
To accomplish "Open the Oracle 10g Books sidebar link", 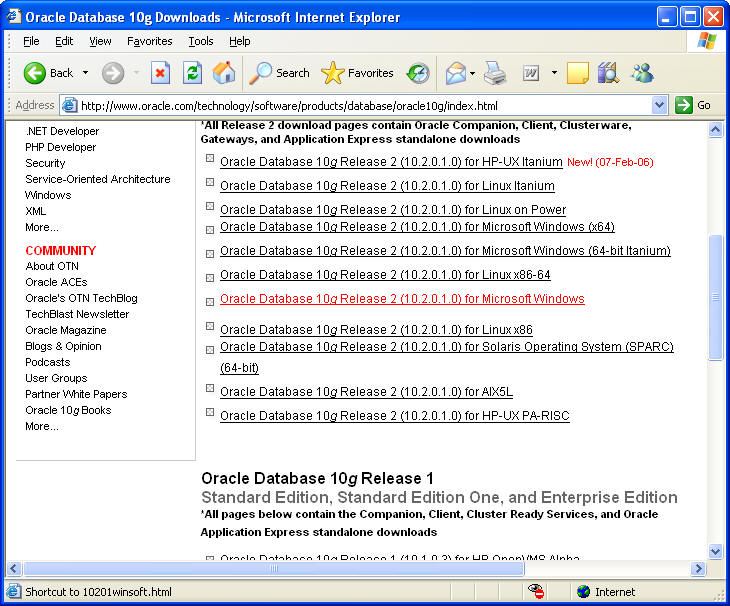I will [x=68, y=410].
